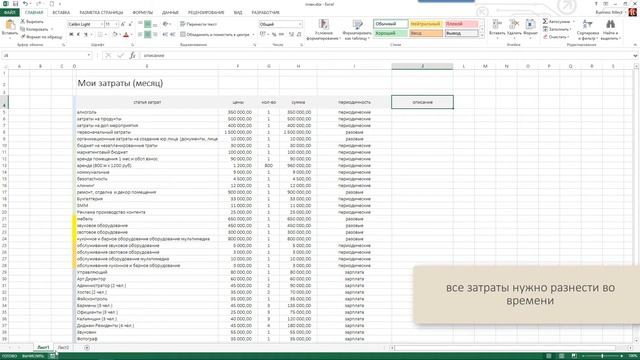The image size is (640, 360).
Task: Apply the Обычный cell style
Action: (390, 24)
